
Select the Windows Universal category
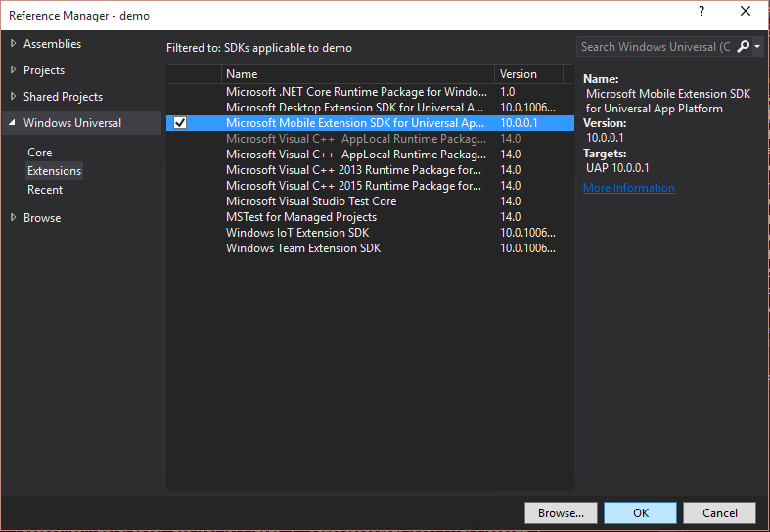[x=72, y=122]
